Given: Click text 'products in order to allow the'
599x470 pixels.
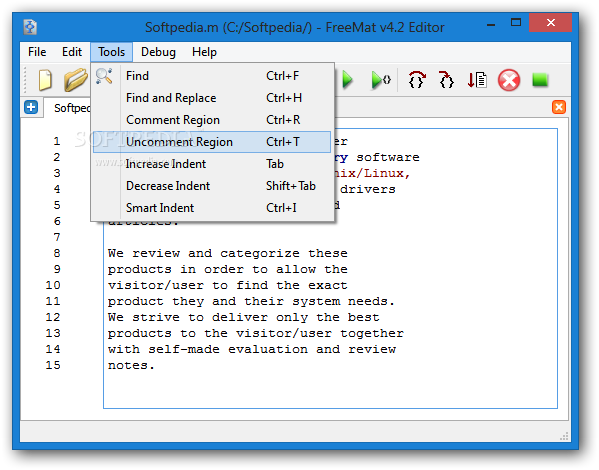Looking at the screenshot, I should 228,269.
